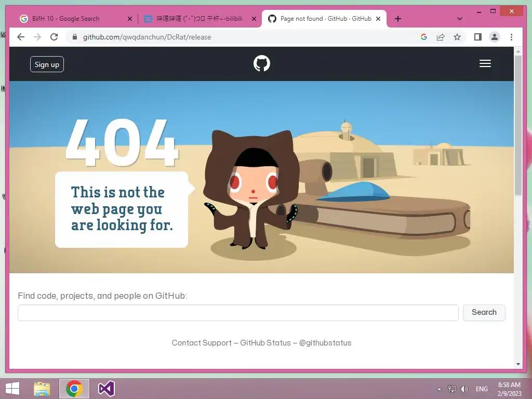This screenshot has height=399, width=532.
Task: Close the ВИН 10 Google Search tab
Action: (x=129, y=19)
